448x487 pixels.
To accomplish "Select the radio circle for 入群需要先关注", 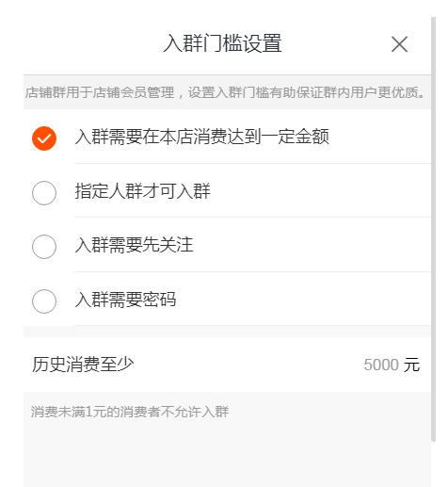I will pyautogui.click(x=44, y=247).
